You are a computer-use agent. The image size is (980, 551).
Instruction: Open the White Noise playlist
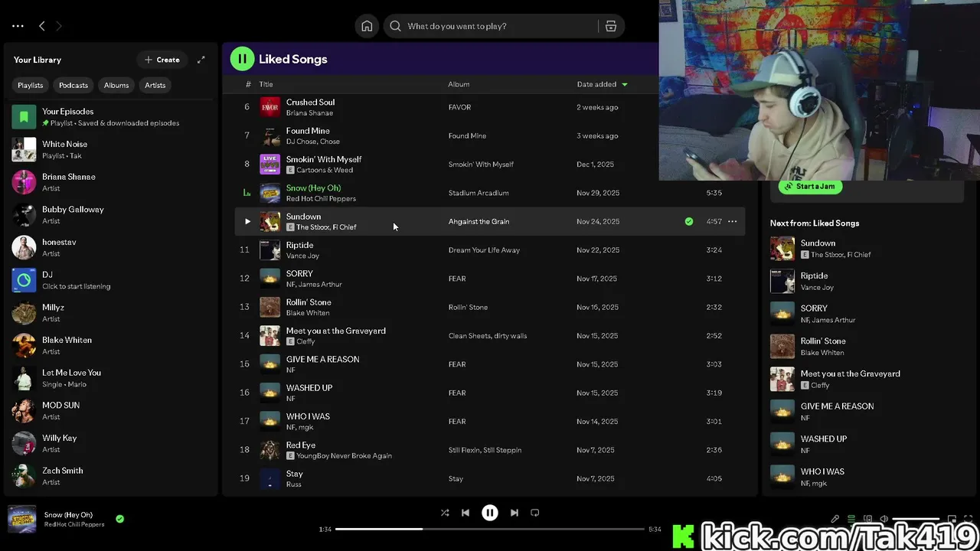pyautogui.click(x=111, y=149)
